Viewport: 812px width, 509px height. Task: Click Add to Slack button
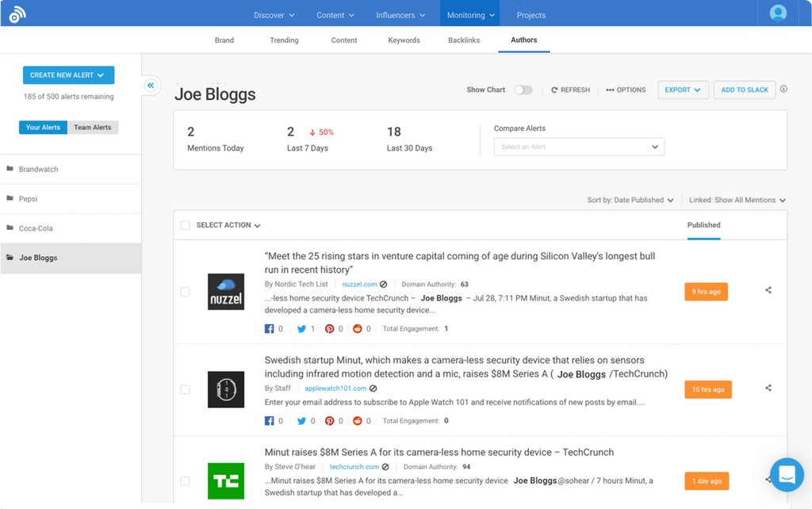(745, 90)
